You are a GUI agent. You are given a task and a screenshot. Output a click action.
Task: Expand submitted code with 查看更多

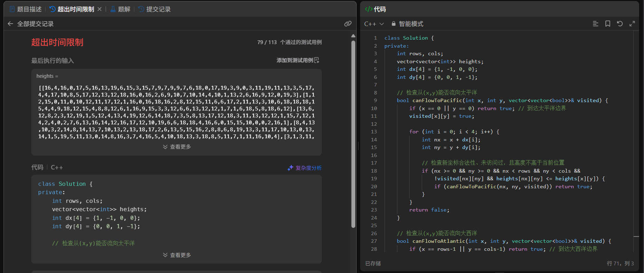click(177, 255)
